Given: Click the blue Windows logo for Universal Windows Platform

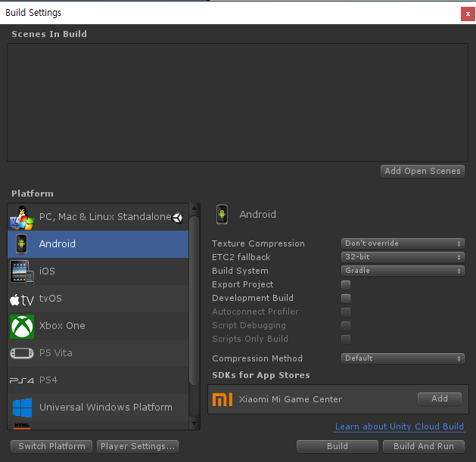Looking at the screenshot, I should tap(22, 408).
